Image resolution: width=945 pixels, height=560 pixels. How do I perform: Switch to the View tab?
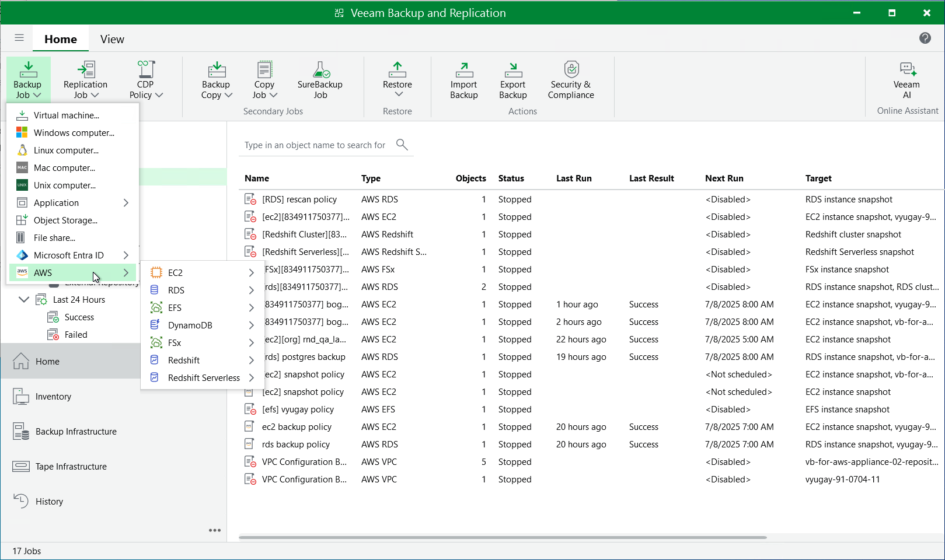(x=112, y=39)
